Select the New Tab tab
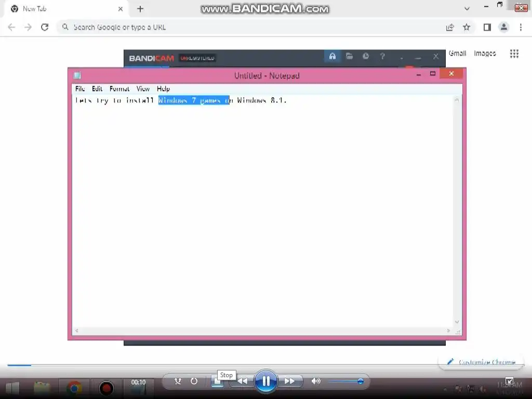The height and width of the screenshot is (399, 532). [66, 9]
